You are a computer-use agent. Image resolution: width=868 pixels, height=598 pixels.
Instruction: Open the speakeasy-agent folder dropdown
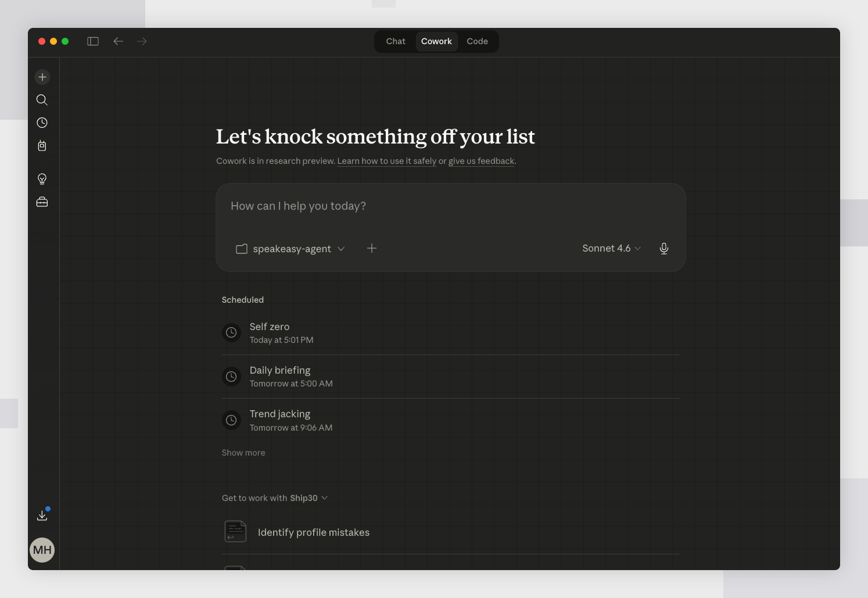290,249
